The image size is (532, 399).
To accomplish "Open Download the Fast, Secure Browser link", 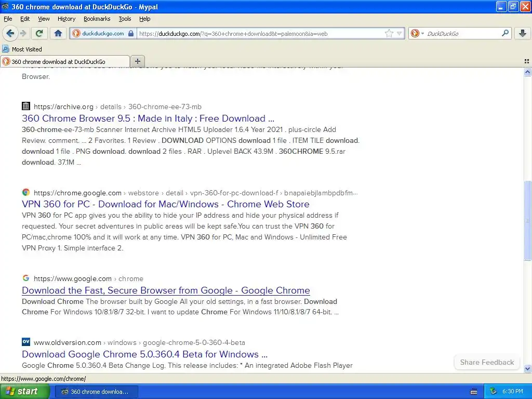I will 166,290.
